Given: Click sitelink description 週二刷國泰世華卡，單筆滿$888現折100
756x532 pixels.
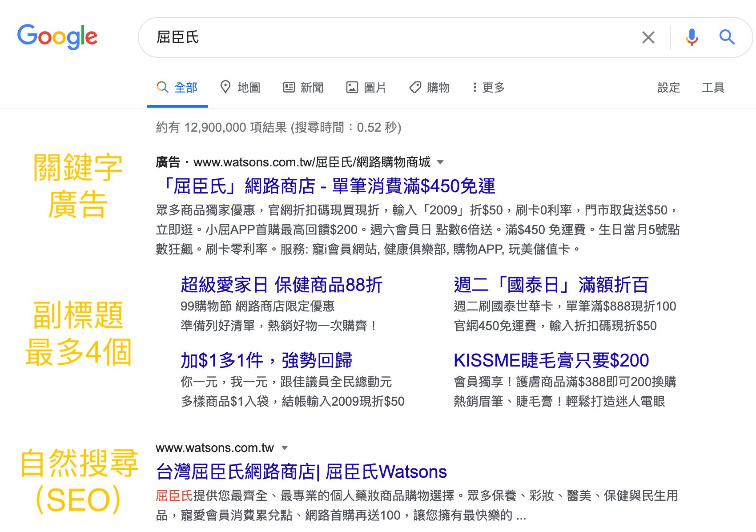Looking at the screenshot, I should click(565, 306).
